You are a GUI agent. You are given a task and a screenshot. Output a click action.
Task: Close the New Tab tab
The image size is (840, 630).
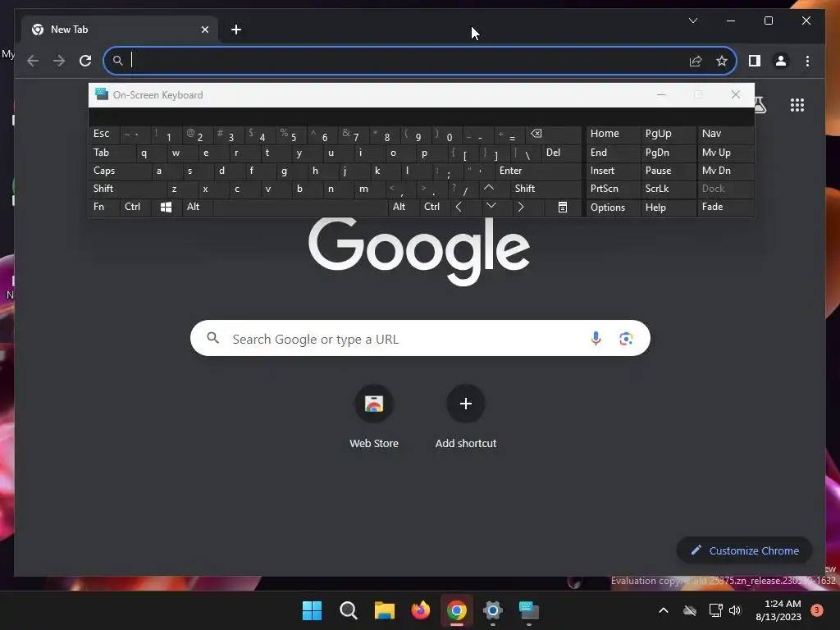click(x=204, y=30)
